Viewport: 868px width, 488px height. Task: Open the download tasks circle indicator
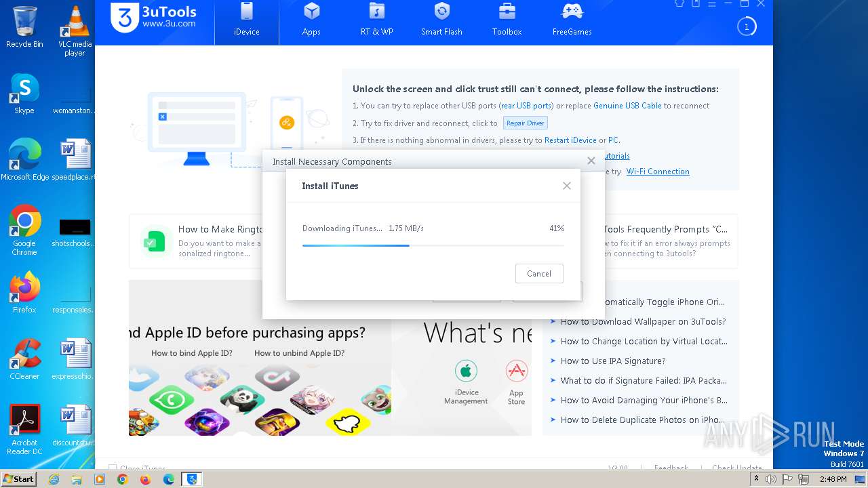point(747,27)
